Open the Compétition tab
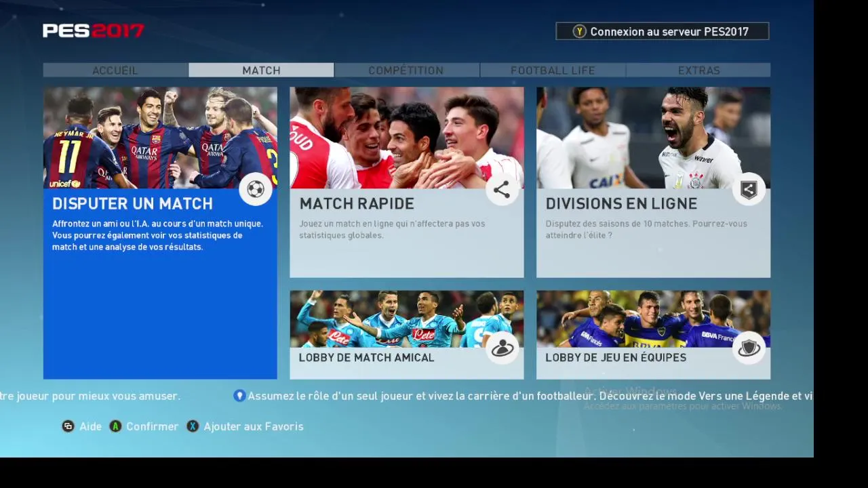Image resolution: width=868 pixels, height=488 pixels. [x=406, y=70]
